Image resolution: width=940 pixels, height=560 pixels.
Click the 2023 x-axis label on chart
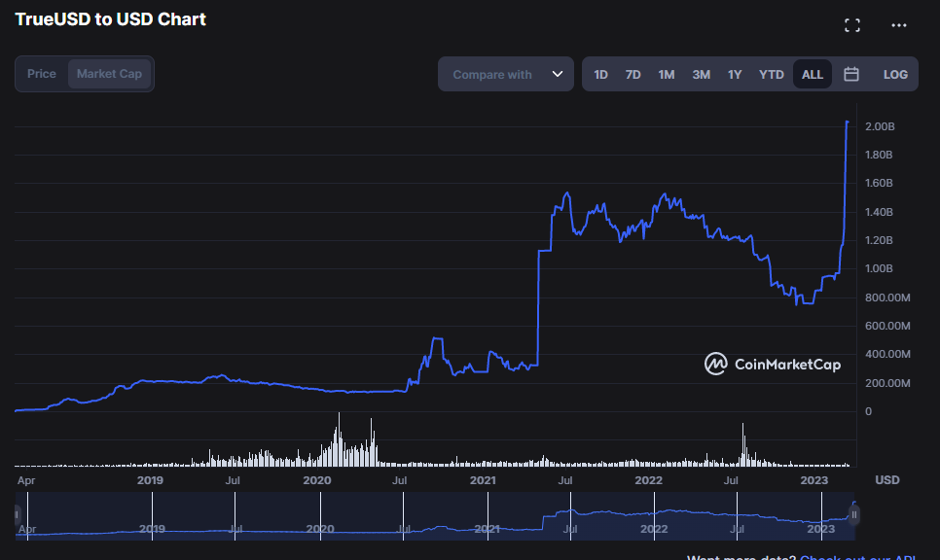(814, 480)
